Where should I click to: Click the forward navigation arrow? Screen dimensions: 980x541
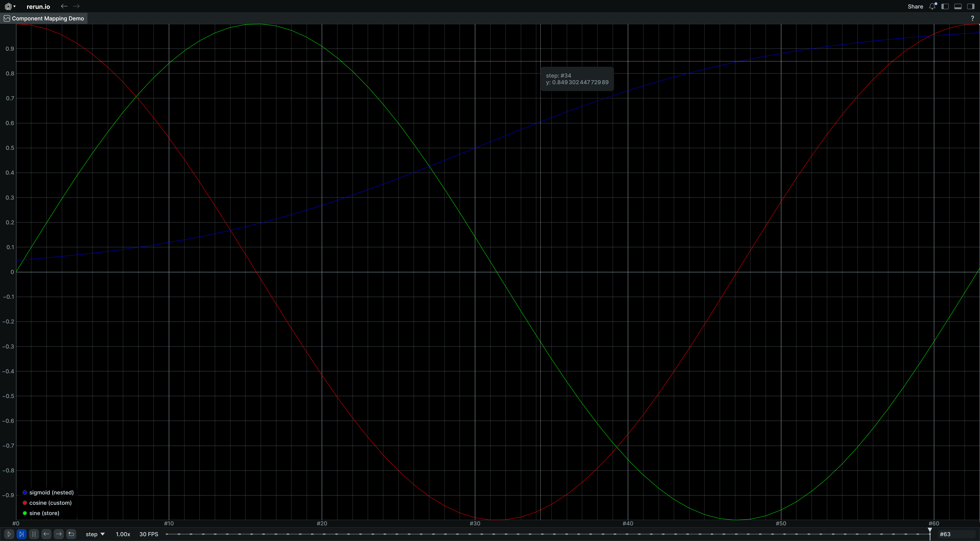77,6
